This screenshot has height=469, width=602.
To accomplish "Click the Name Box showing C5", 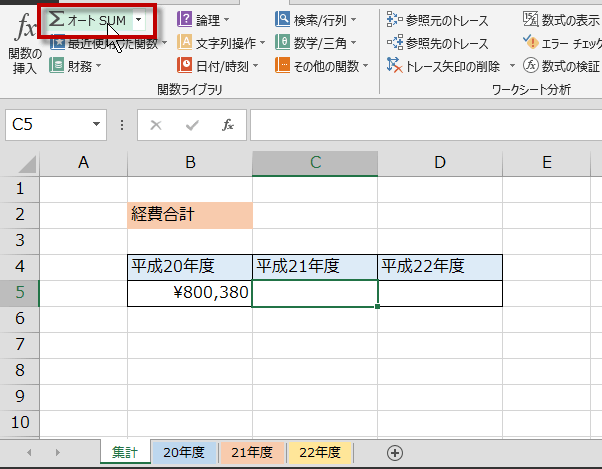I will 48,124.
